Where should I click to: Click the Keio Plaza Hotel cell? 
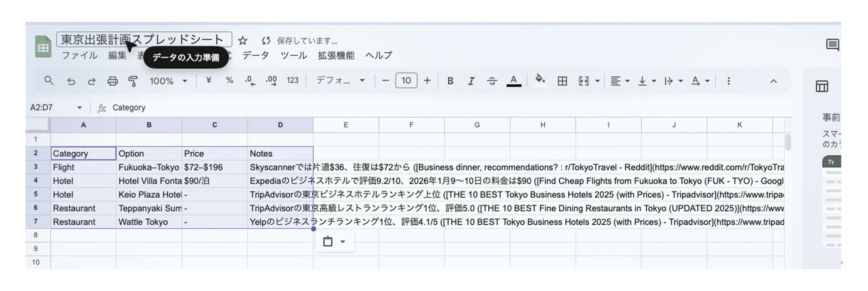click(x=149, y=194)
